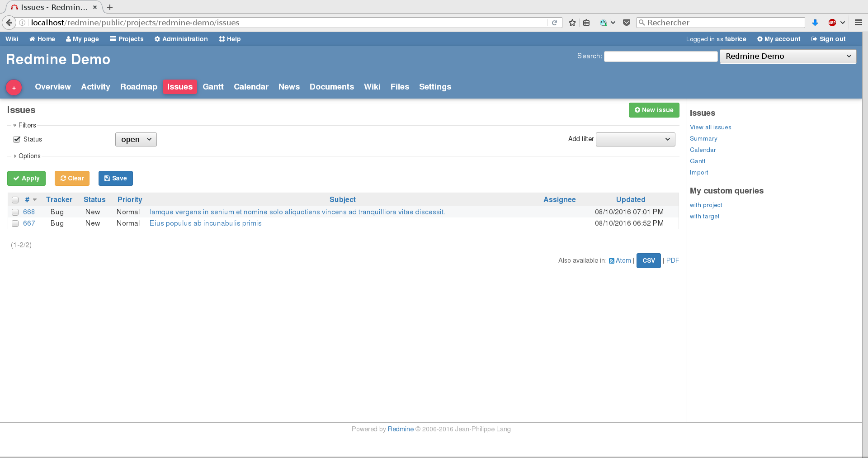Open the Add filter dropdown
The image size is (868, 458).
pyautogui.click(x=635, y=139)
